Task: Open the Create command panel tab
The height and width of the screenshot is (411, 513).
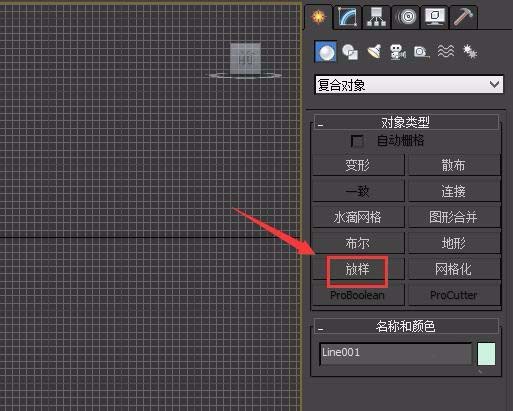Action: point(319,17)
